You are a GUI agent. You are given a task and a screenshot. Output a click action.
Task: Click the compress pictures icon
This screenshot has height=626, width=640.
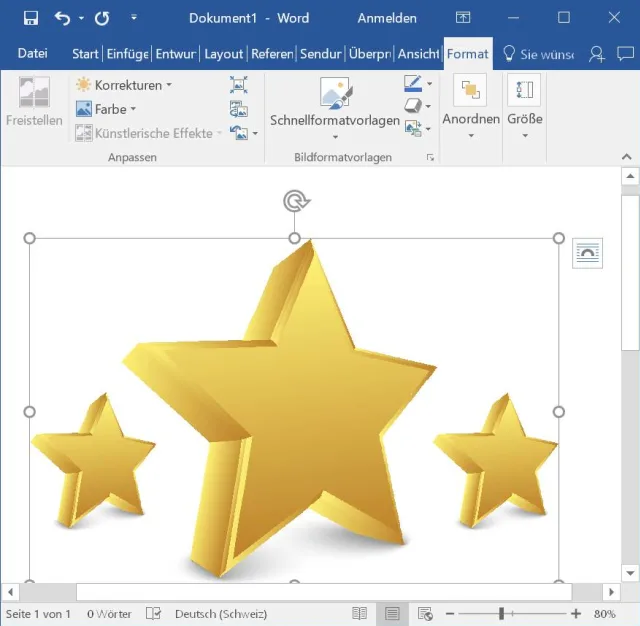click(238, 85)
